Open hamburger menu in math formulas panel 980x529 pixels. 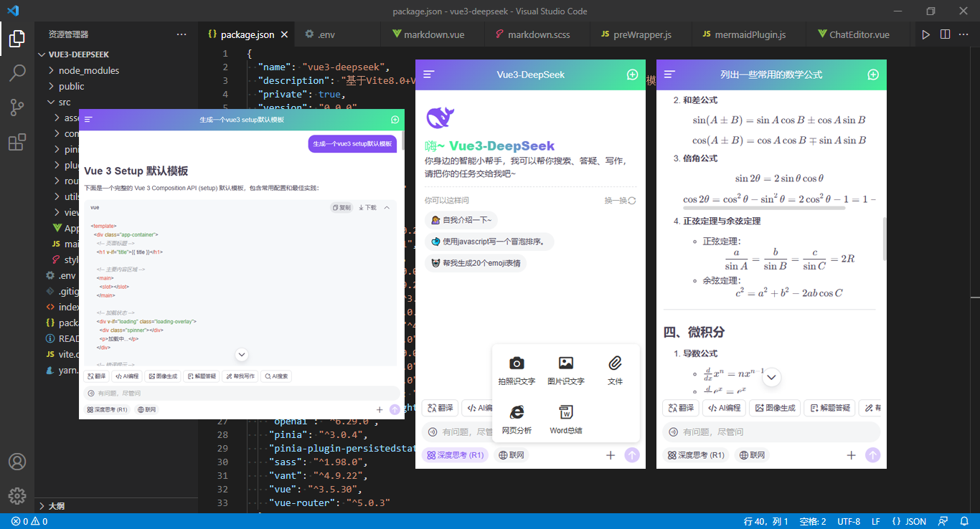click(669, 75)
